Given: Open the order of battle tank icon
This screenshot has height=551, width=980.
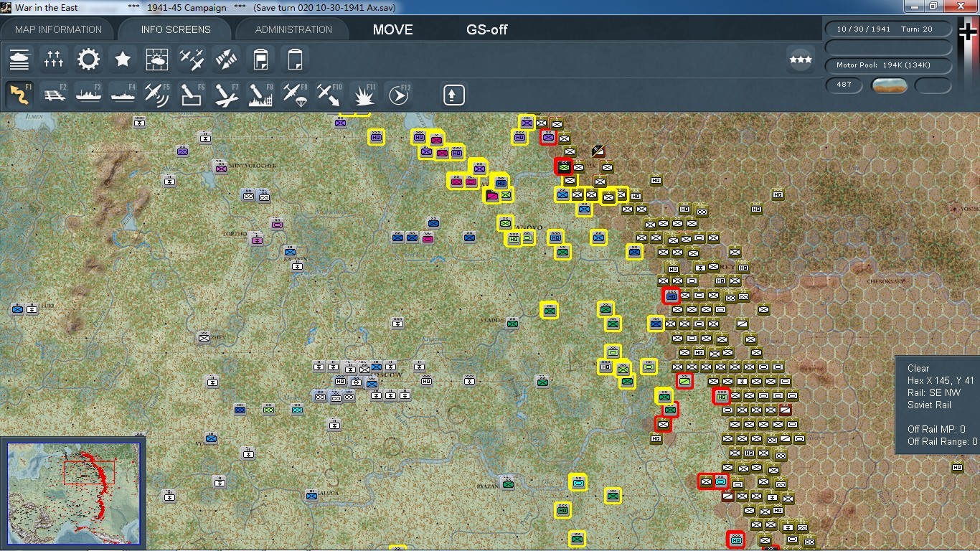Looking at the screenshot, I should point(19,59).
